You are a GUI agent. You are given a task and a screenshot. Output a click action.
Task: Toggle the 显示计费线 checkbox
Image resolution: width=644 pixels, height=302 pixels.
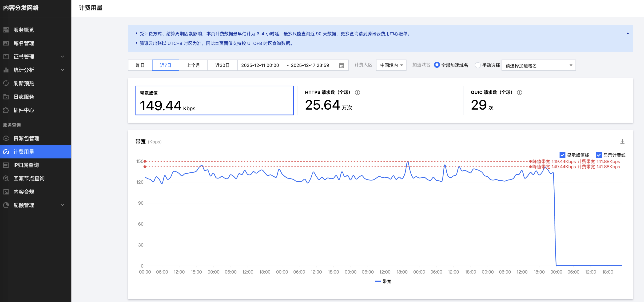coord(599,155)
